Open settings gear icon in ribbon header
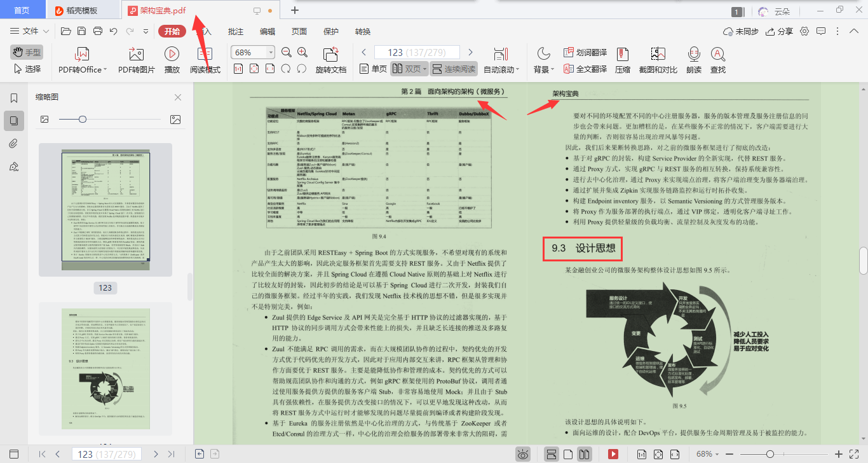The width and height of the screenshot is (868, 463). pyautogui.click(x=804, y=31)
